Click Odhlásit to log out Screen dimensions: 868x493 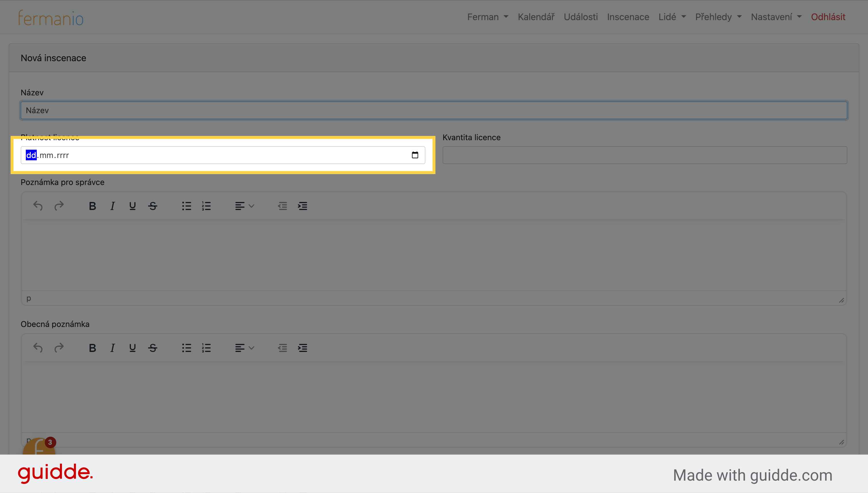click(828, 17)
